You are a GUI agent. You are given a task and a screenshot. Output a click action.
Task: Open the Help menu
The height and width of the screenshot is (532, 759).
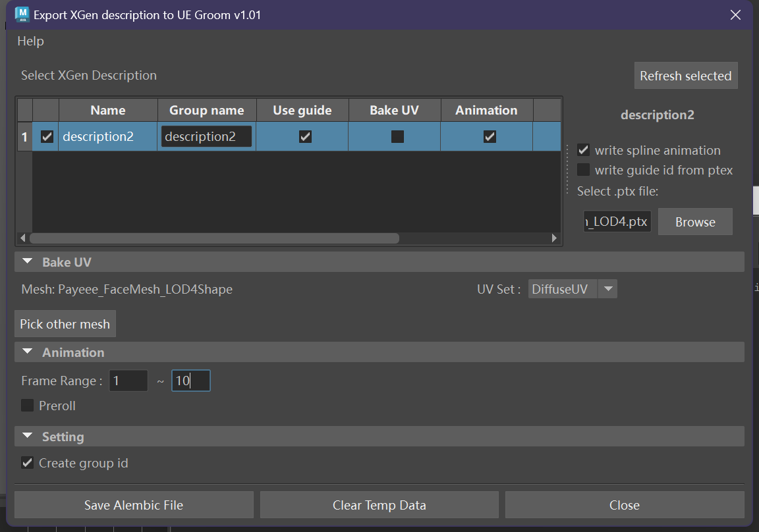click(x=30, y=41)
